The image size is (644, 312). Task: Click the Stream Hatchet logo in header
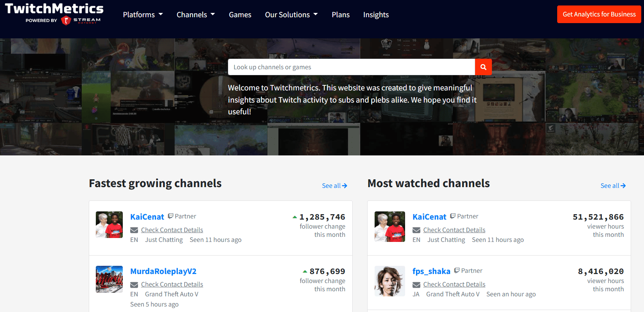pos(81,20)
